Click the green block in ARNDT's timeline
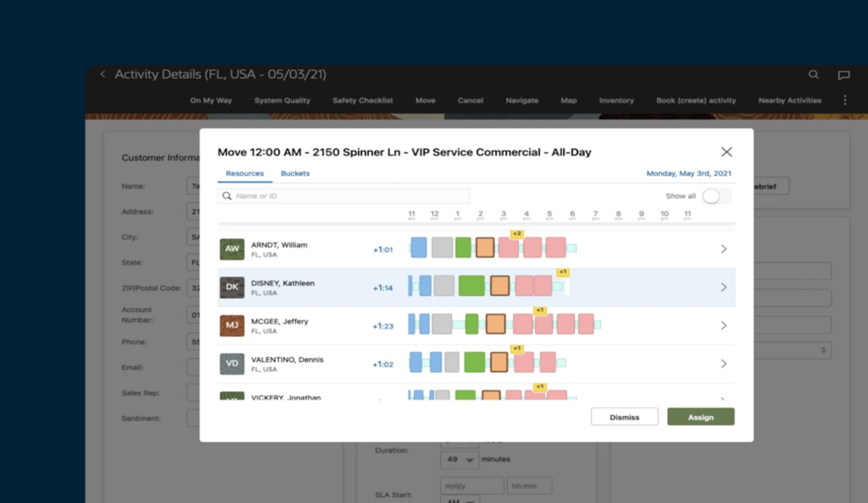This screenshot has height=503, width=868. pos(463,247)
